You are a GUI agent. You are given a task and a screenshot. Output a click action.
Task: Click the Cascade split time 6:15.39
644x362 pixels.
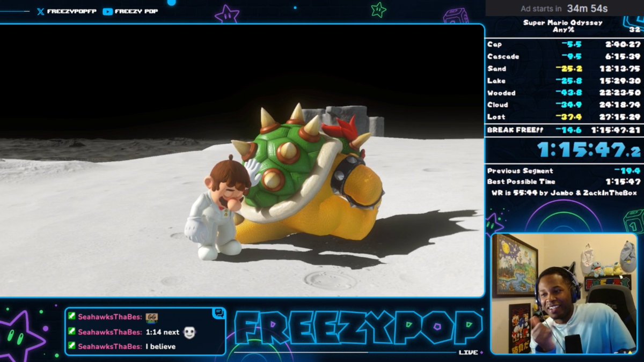point(623,56)
